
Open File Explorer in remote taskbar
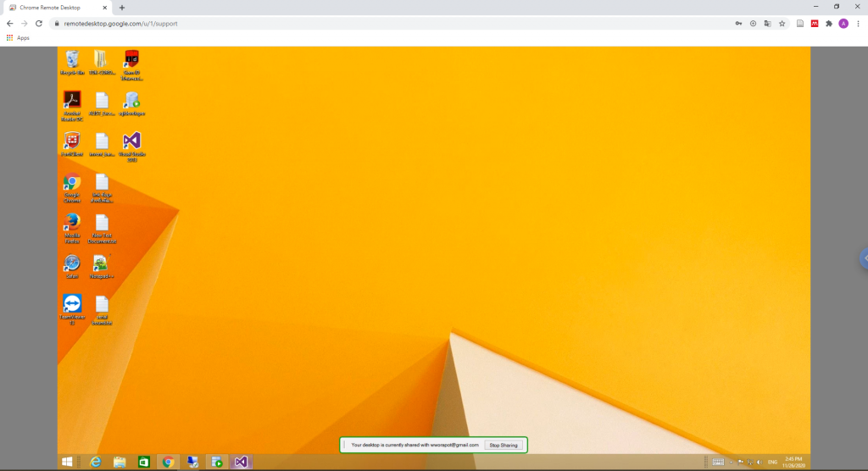pyautogui.click(x=120, y=462)
